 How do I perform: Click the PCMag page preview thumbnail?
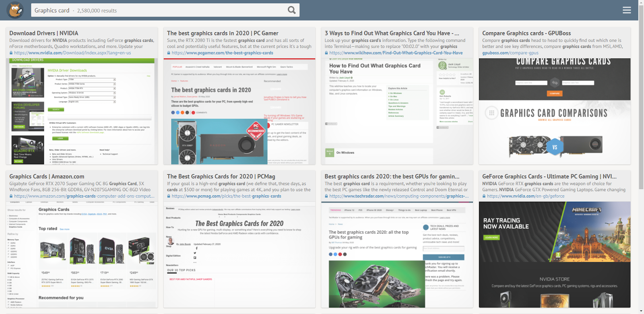pyautogui.click(x=239, y=254)
